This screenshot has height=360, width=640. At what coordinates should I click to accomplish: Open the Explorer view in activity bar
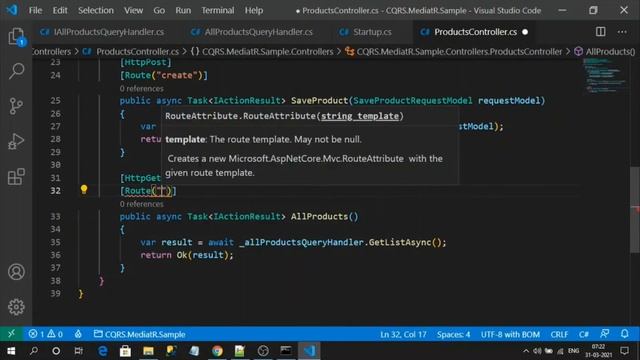tap(16, 37)
